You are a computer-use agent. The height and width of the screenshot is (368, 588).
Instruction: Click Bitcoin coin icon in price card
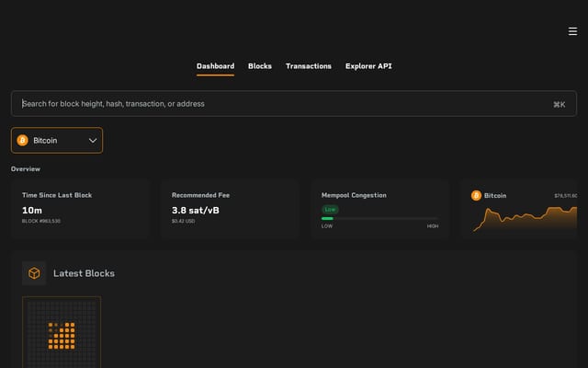[476, 195]
